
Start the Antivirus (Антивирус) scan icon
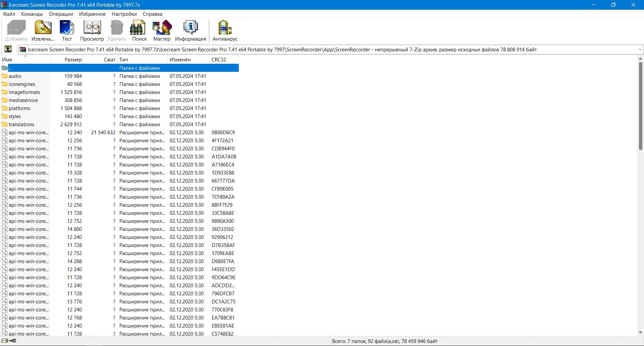[x=225, y=31]
